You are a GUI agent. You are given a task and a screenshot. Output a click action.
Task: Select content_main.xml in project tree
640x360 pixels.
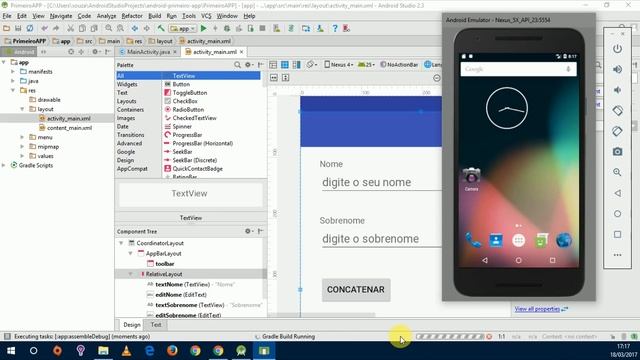tap(69, 128)
